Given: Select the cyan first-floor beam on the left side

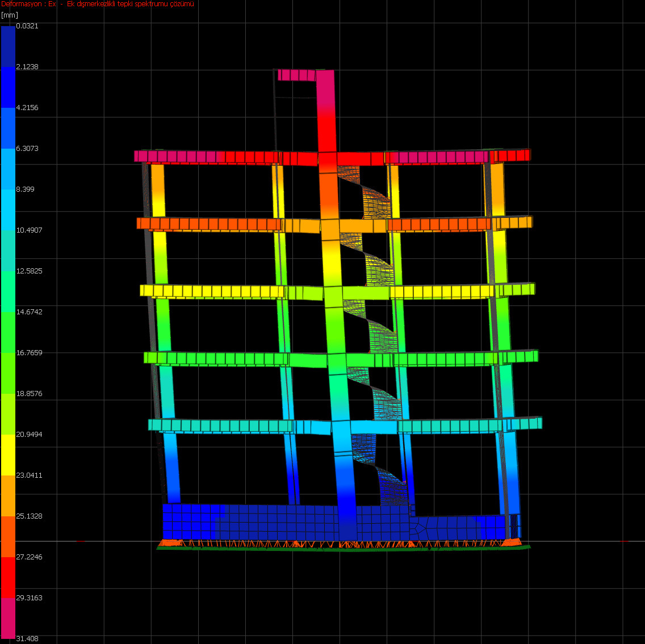Looking at the screenshot, I should point(221,426).
